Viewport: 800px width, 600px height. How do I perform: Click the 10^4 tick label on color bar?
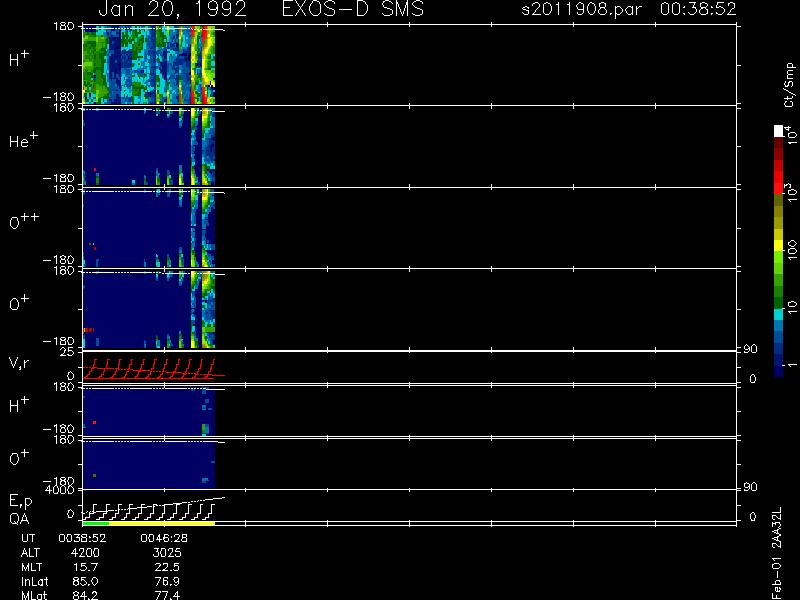790,135
